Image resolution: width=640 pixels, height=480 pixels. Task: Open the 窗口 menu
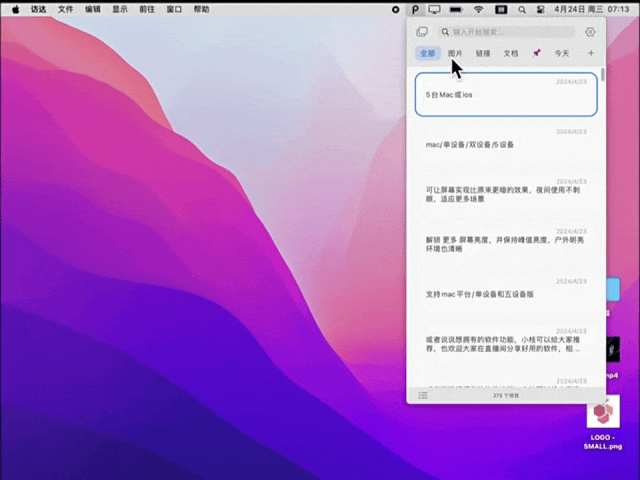pyautogui.click(x=174, y=9)
